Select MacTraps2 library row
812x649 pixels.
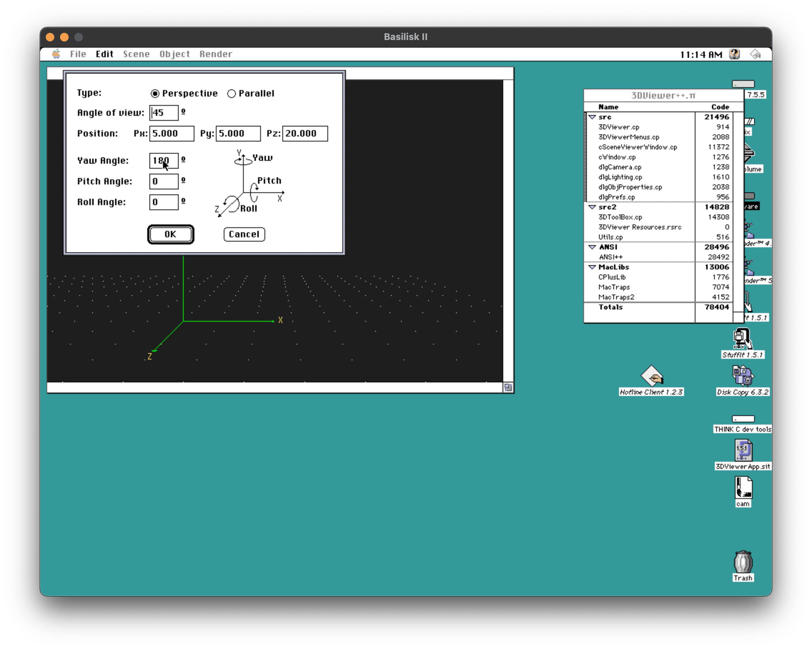[658, 297]
